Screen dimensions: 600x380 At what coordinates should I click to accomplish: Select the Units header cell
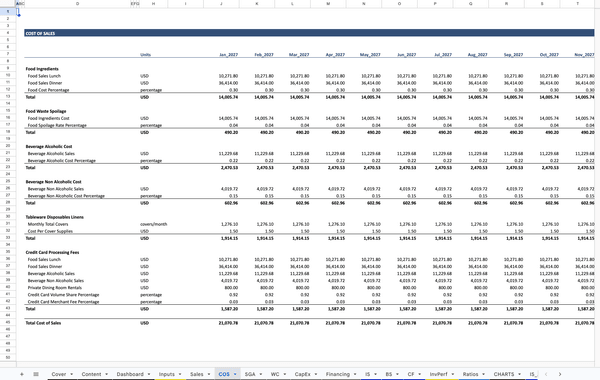(145, 55)
